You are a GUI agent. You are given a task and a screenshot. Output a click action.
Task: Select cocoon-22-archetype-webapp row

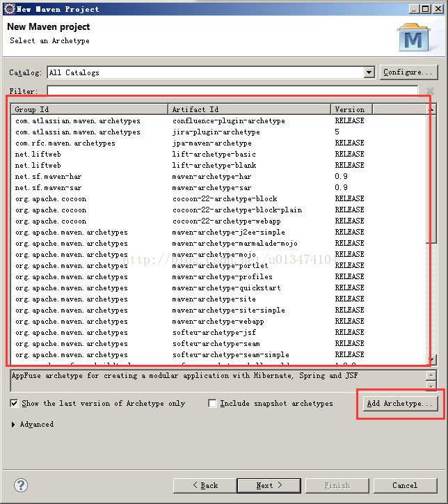(219, 221)
